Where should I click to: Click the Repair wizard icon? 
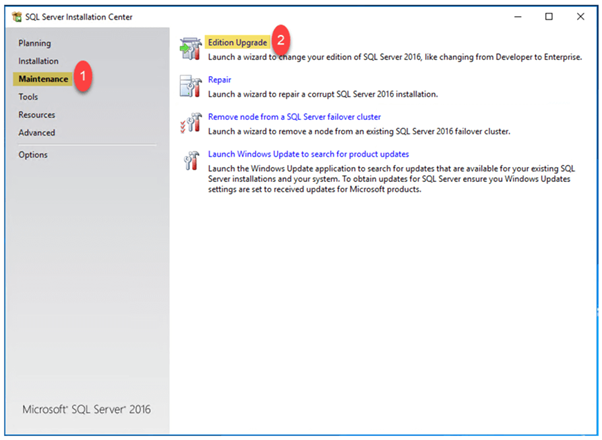(191, 86)
